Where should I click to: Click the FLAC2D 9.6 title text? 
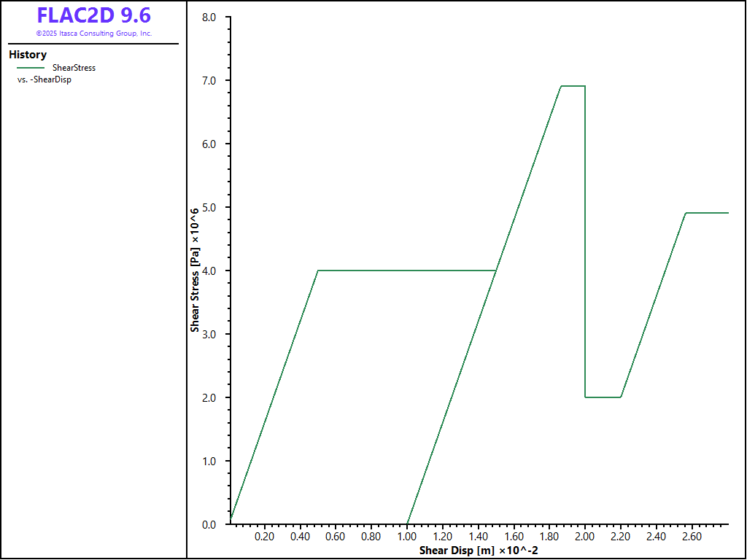[93, 15]
